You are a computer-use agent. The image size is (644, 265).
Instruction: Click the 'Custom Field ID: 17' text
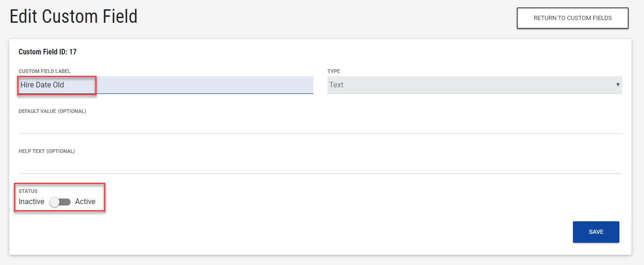[x=47, y=52]
